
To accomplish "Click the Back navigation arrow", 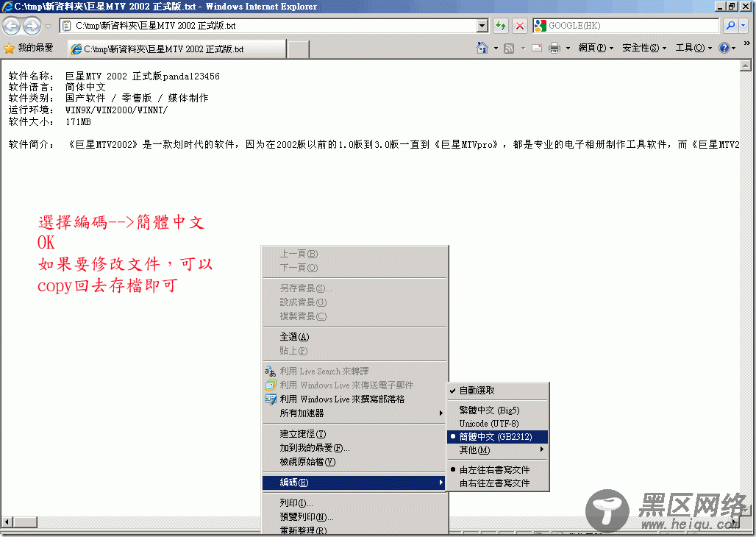I will (x=12, y=26).
